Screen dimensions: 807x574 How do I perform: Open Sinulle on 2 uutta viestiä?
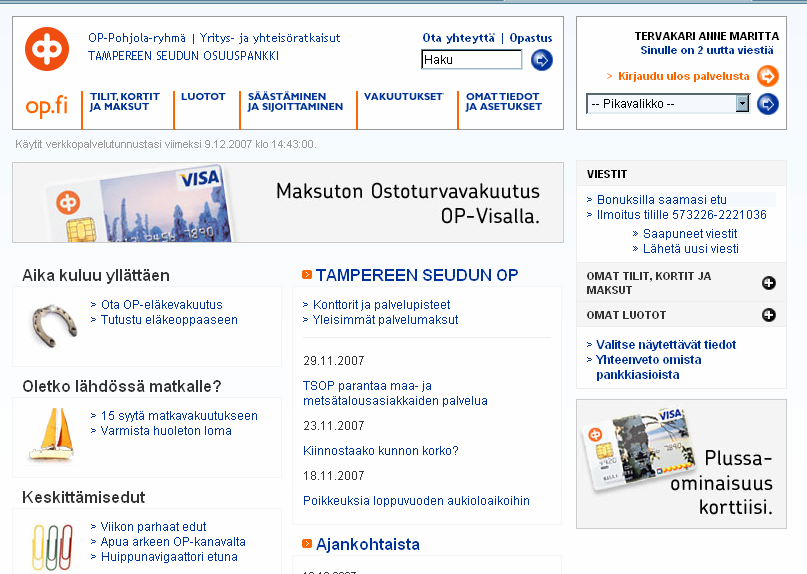tap(707, 50)
